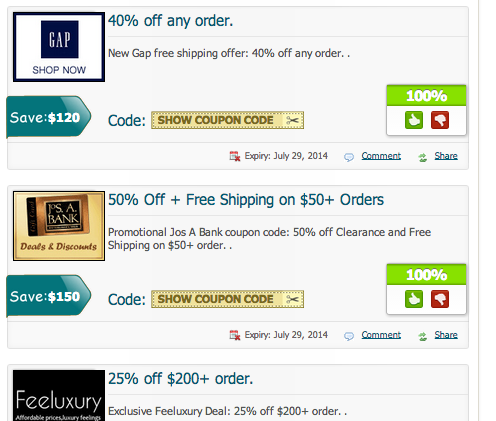The width and height of the screenshot is (496, 421).
Task: Click thumbs up on the Gap coupon
Action: (414, 120)
